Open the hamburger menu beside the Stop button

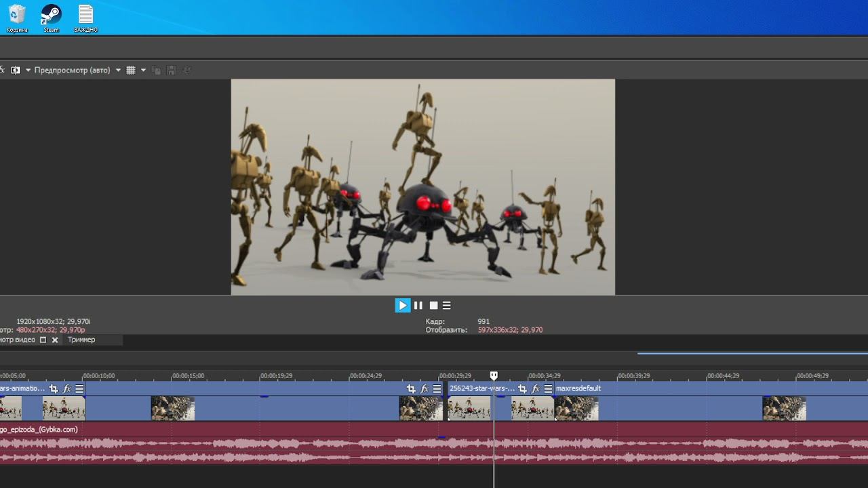pyautogui.click(x=447, y=306)
